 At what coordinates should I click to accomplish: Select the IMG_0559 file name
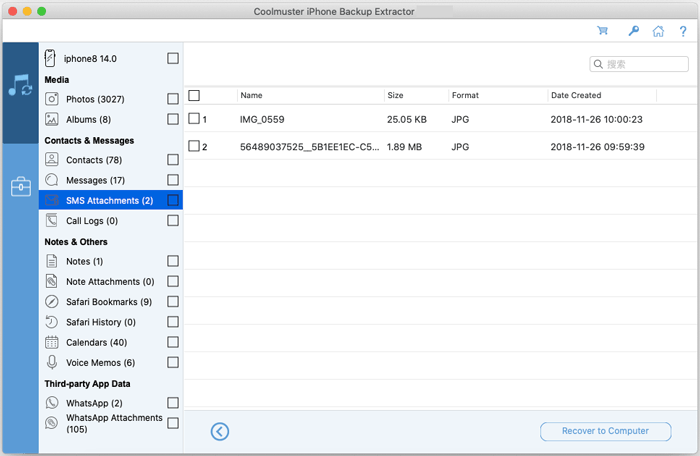coord(262,119)
